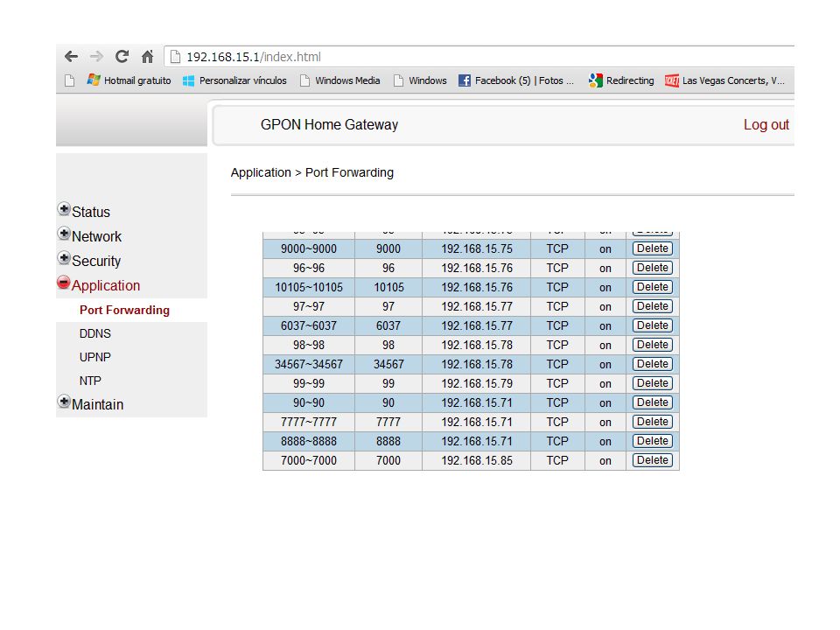840x630 pixels.
Task: Delete the 98~98 forwarding rule
Action: pyautogui.click(x=653, y=345)
